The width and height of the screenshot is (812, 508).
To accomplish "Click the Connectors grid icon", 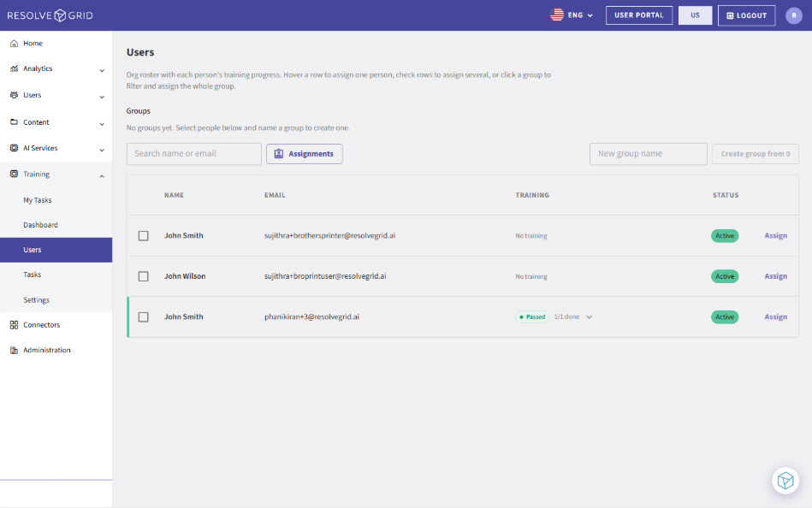I will click(14, 325).
